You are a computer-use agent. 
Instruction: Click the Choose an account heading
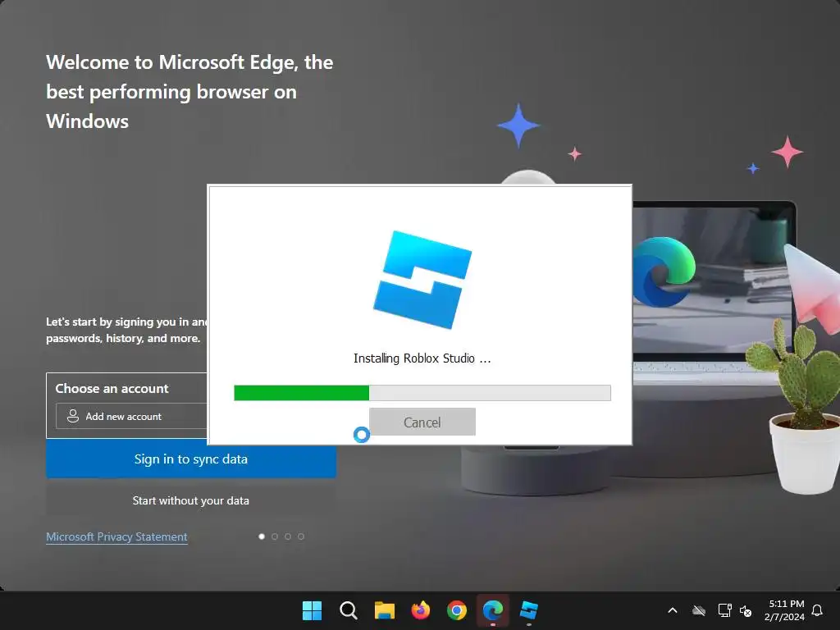112,388
